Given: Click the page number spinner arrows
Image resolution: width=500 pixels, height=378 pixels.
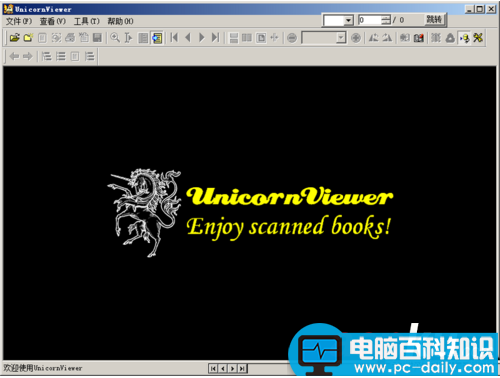Looking at the screenshot, I should tap(386, 20).
